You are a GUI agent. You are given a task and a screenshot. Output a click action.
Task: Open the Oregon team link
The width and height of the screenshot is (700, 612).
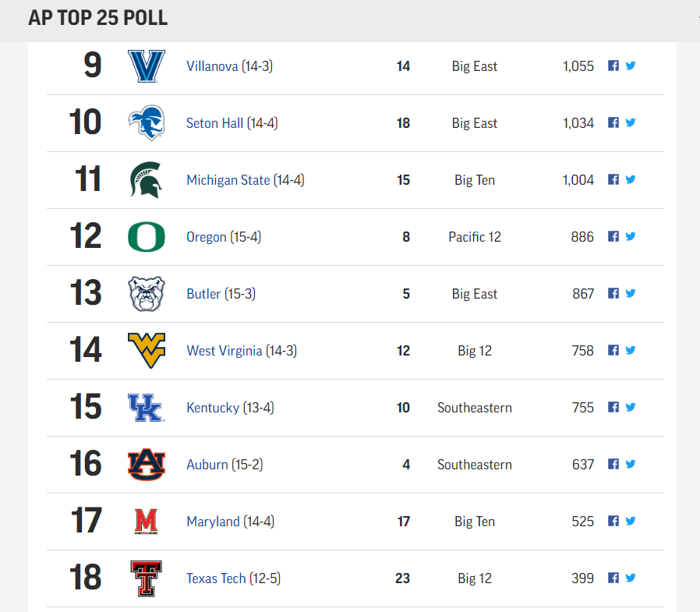tap(207, 237)
